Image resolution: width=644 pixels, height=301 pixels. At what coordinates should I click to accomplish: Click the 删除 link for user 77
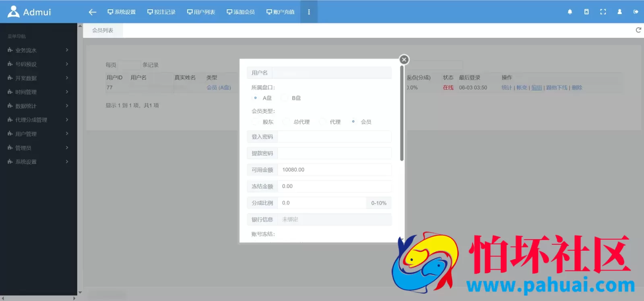click(x=577, y=88)
